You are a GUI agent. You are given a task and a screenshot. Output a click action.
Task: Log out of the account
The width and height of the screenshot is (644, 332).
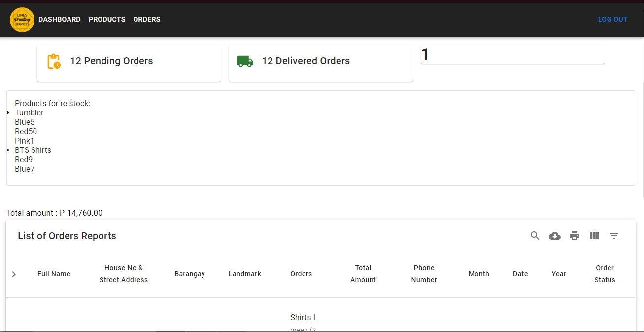[612, 19]
